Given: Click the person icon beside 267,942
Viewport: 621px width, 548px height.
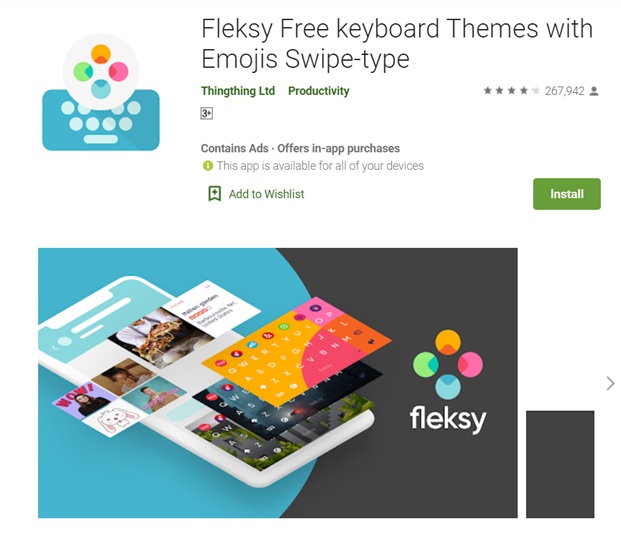Looking at the screenshot, I should click(594, 91).
